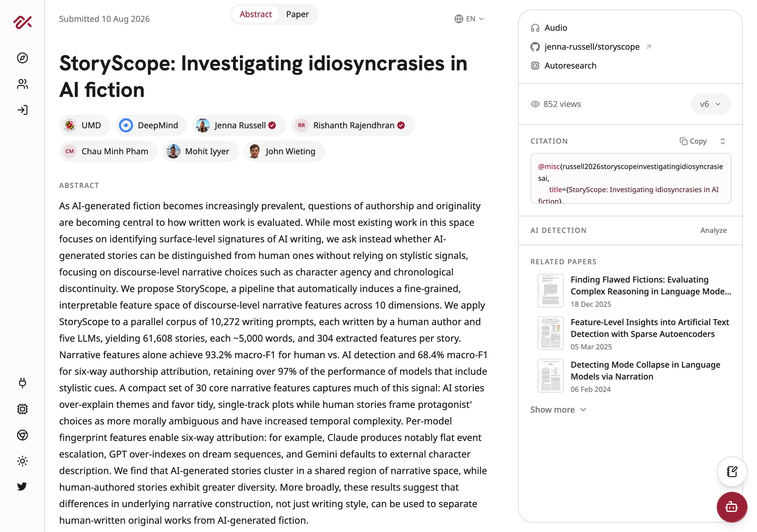Viewport: 757px width, 532px height.
Task: Click the '18 Dec 2025' date
Action: pos(591,304)
